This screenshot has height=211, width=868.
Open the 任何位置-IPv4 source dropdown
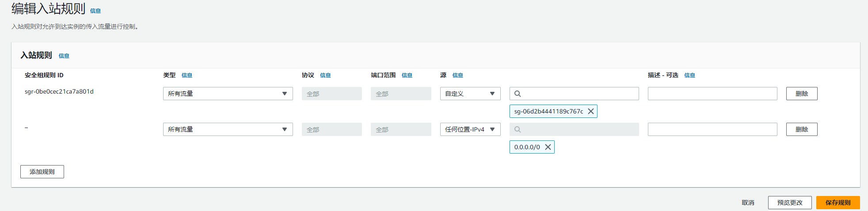[470, 129]
